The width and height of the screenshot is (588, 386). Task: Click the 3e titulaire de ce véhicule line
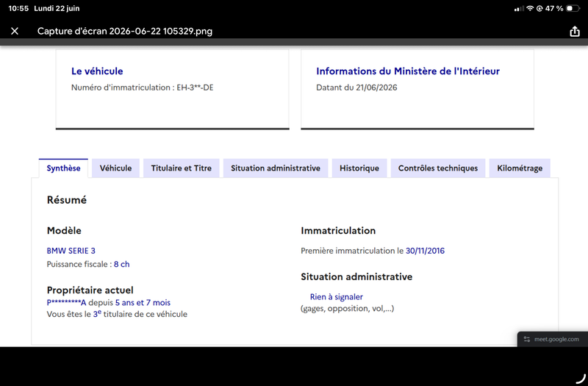coord(117,314)
